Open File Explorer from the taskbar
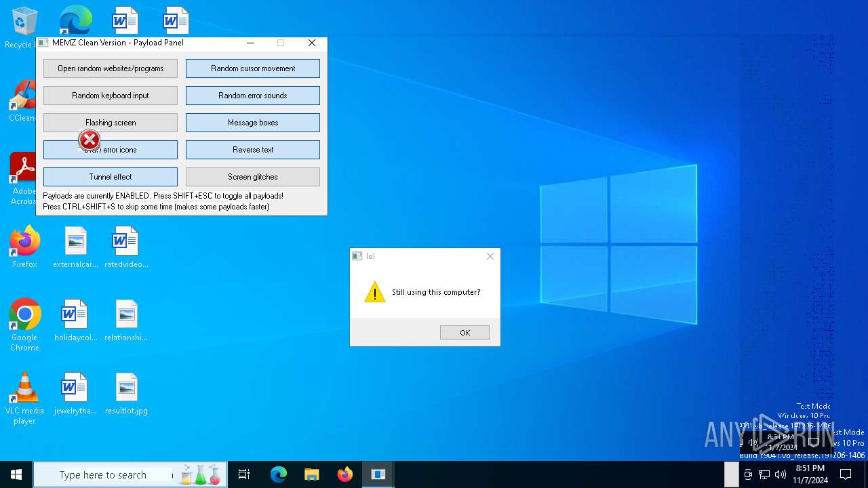 click(x=311, y=474)
